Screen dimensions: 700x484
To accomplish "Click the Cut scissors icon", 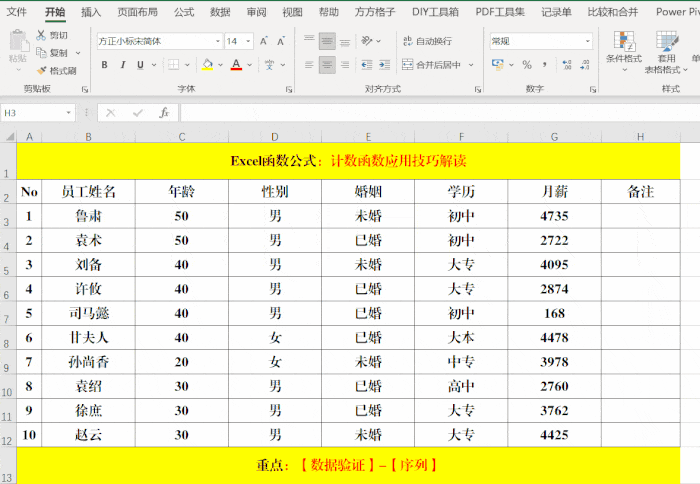I will (x=41, y=35).
